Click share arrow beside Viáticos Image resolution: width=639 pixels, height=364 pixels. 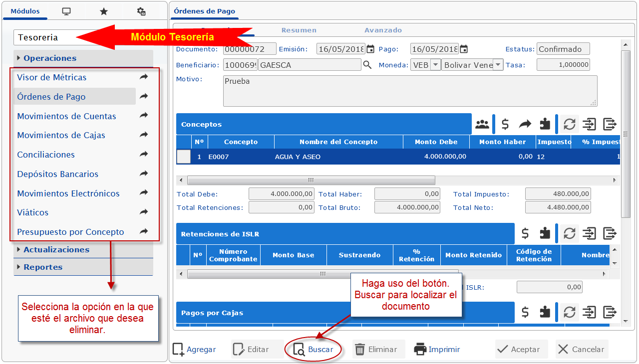pos(144,212)
